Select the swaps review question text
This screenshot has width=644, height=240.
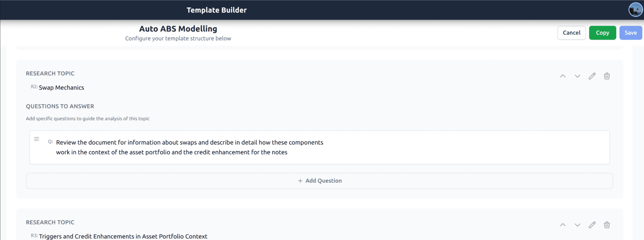[x=189, y=147]
